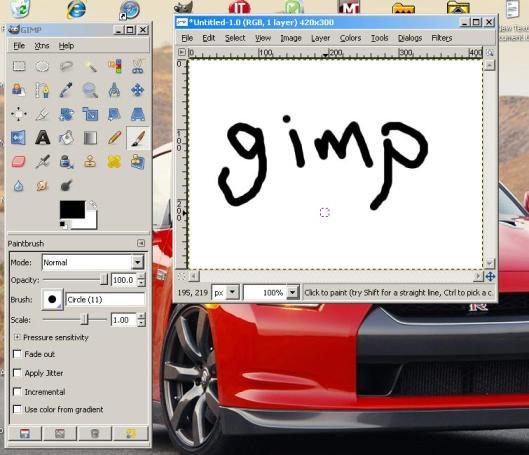Select the Select by Color tool
Image resolution: width=529 pixels, height=455 pixels.
(x=114, y=66)
